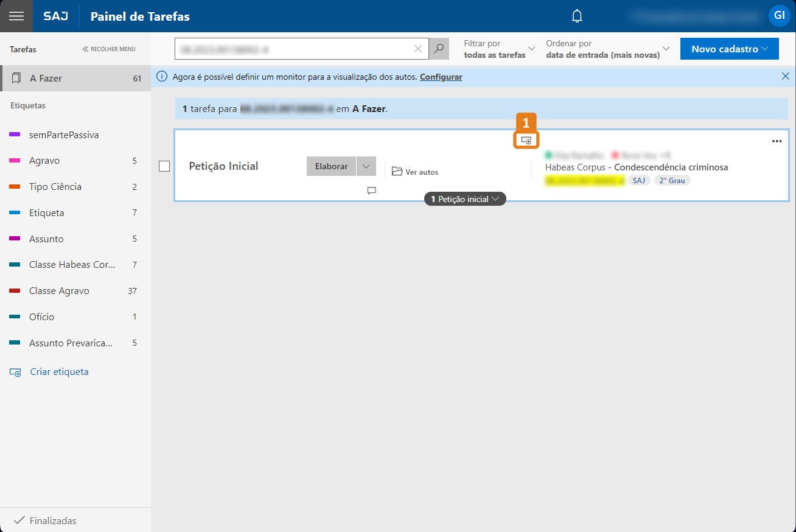Click the search magnifier button

pos(438,49)
